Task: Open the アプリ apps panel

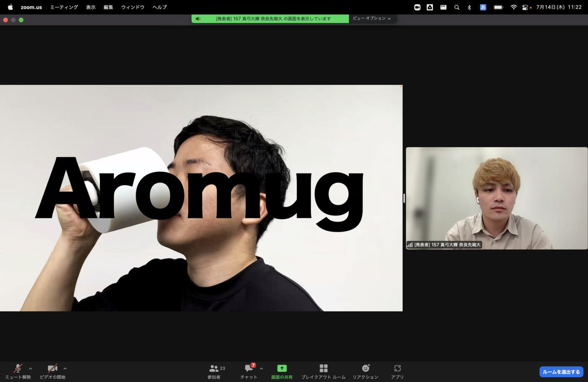Action: 396,369
